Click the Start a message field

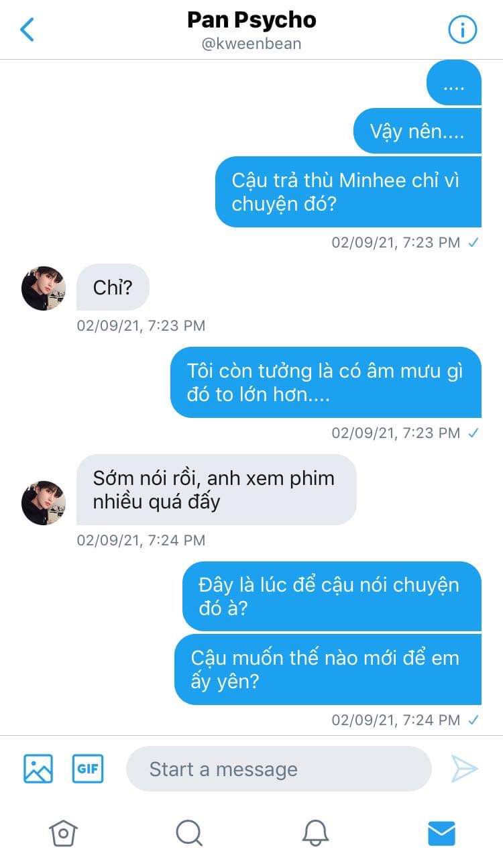(x=279, y=769)
